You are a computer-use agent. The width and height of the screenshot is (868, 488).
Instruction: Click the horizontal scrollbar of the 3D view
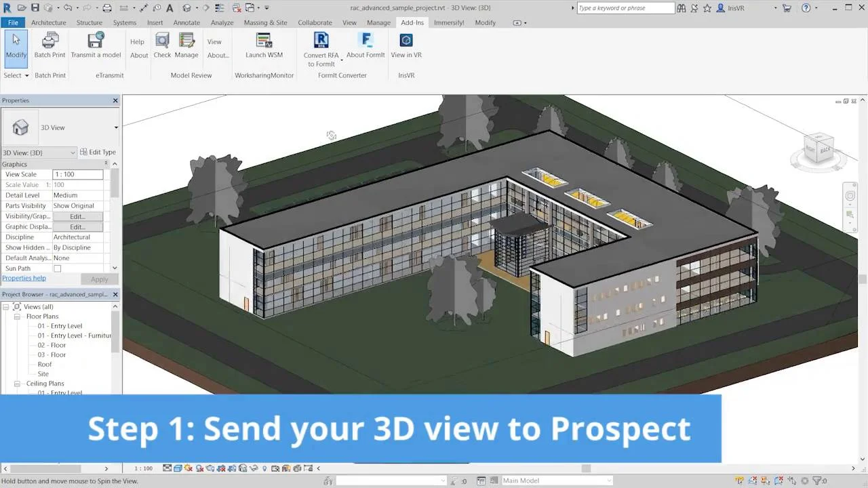pyautogui.click(x=586, y=468)
